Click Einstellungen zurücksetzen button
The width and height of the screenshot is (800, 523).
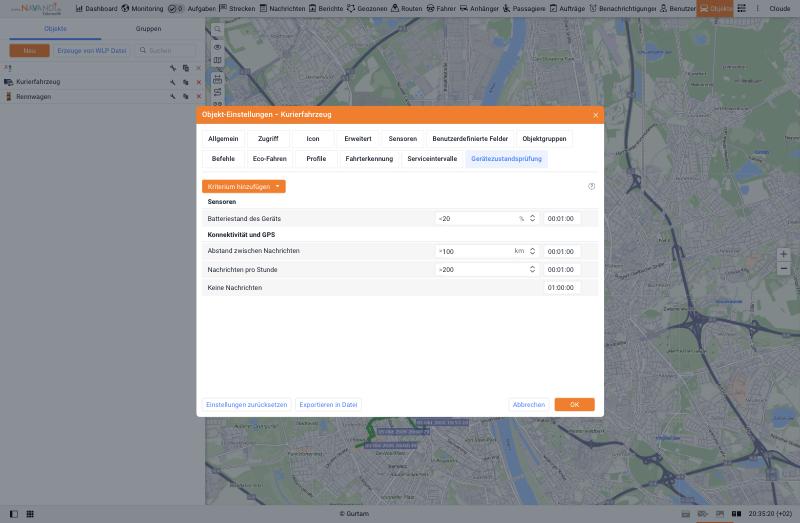click(246, 405)
